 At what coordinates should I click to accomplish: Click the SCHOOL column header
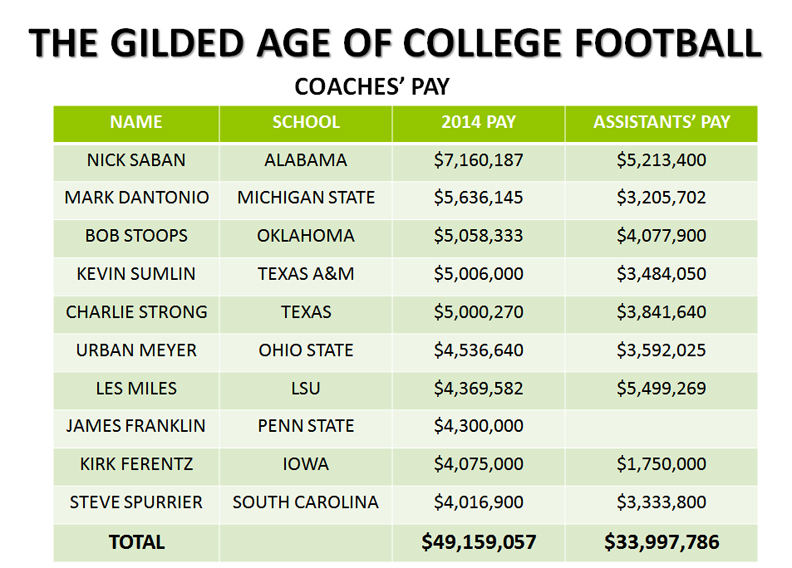(306, 122)
